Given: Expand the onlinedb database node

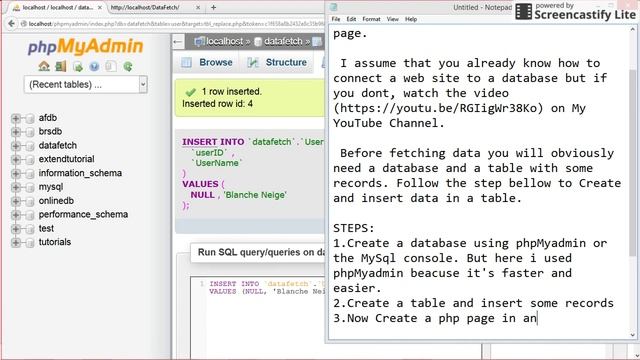Looking at the screenshot, I should click(16, 201).
